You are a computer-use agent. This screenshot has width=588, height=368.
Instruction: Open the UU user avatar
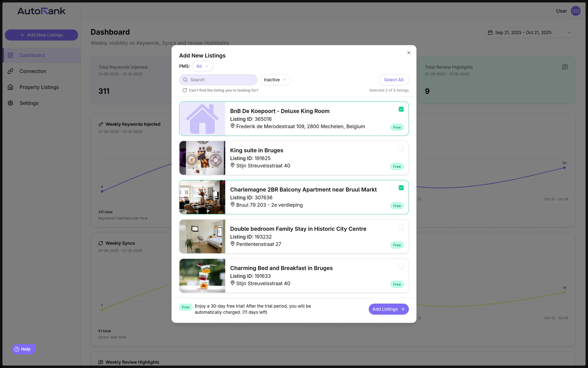576,11
